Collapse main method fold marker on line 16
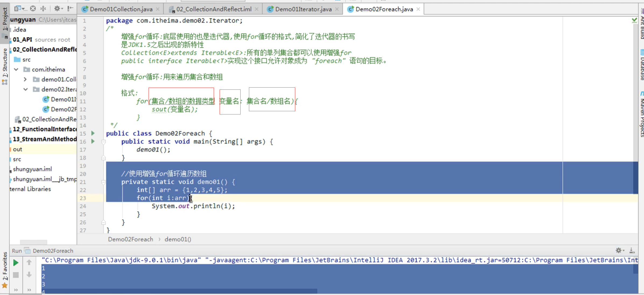This screenshot has height=295, width=644. pos(103,142)
